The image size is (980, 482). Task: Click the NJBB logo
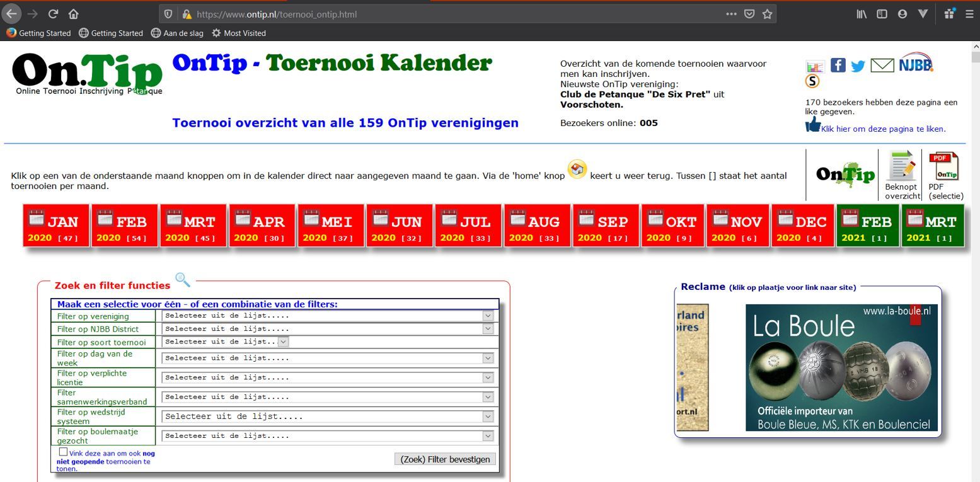(915, 64)
